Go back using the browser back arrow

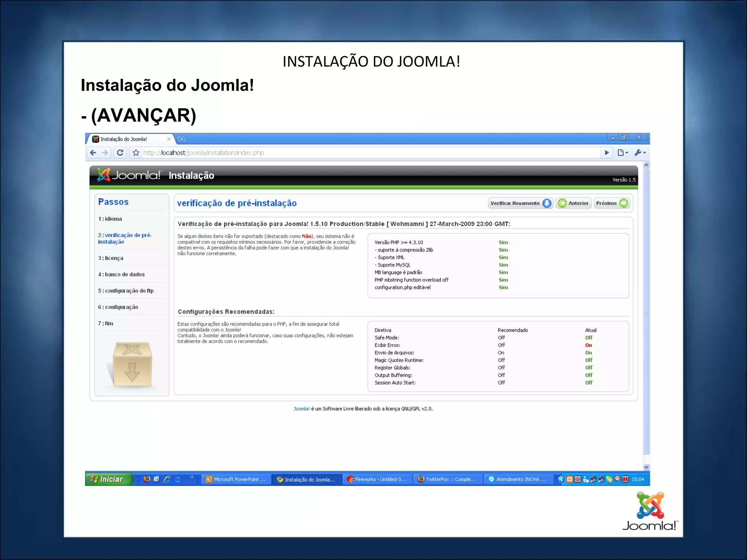[93, 153]
